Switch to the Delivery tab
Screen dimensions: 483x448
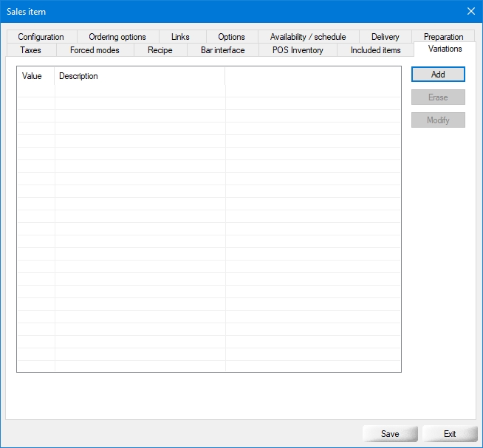click(386, 37)
